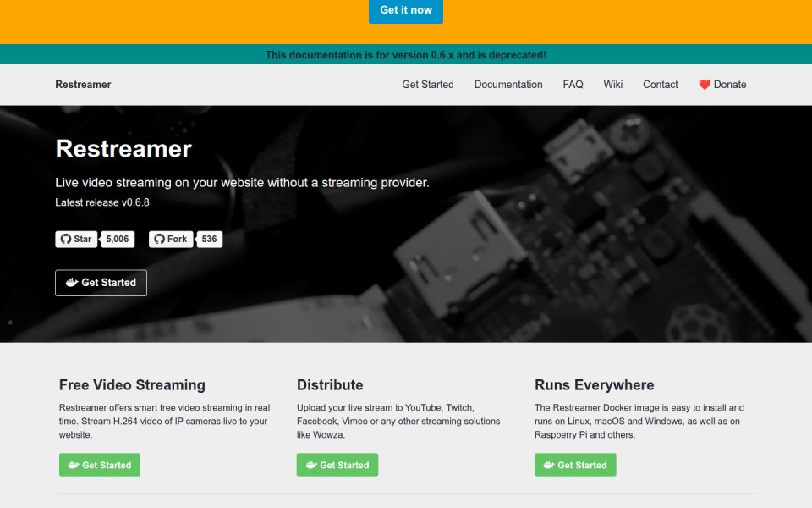Click the GitHub icon in Fork button

point(160,239)
